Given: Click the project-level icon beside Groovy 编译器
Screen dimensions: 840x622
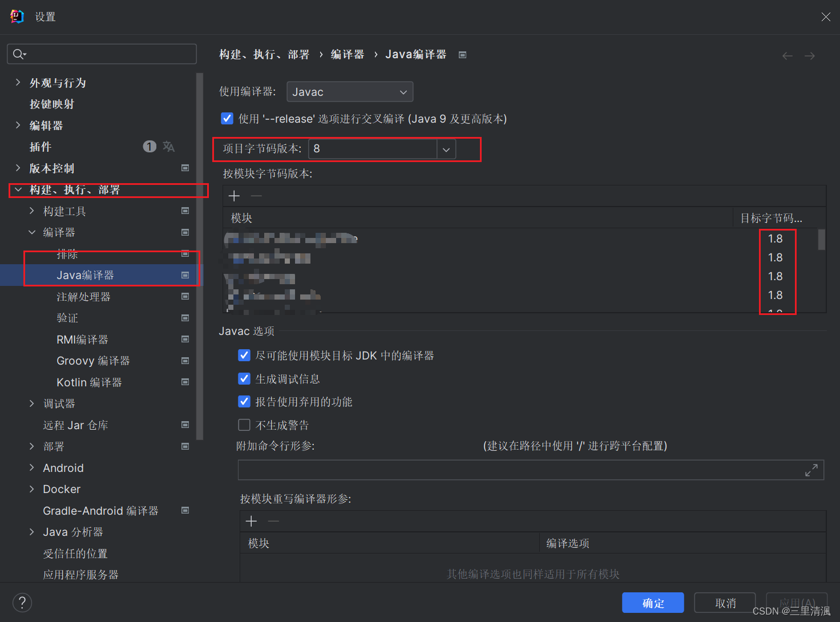Looking at the screenshot, I should pyautogui.click(x=185, y=361).
